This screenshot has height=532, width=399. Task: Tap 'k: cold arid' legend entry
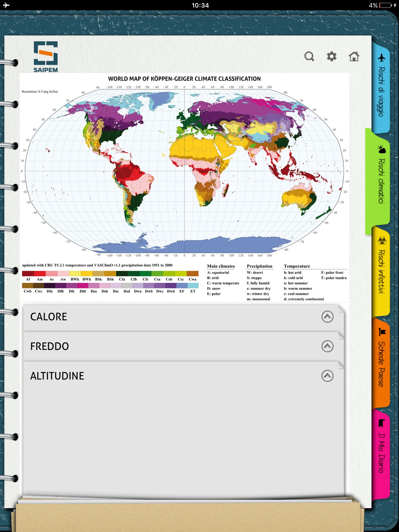(294, 278)
